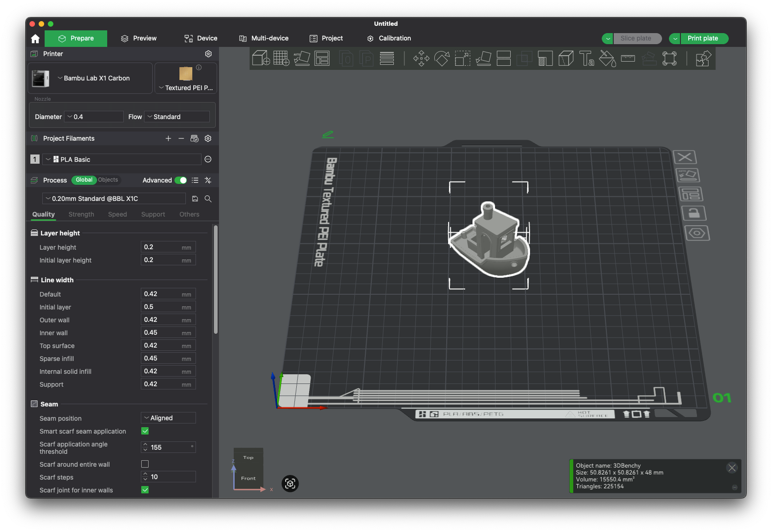Viewport: 772px width, 532px height.
Task: Click the Add plate grid icon
Action: 281,58
